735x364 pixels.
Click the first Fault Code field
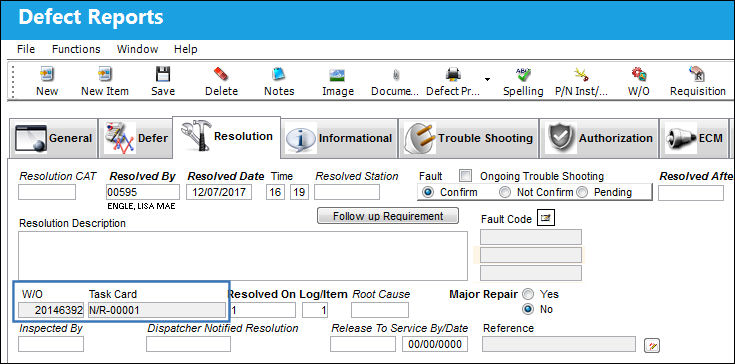click(x=531, y=237)
